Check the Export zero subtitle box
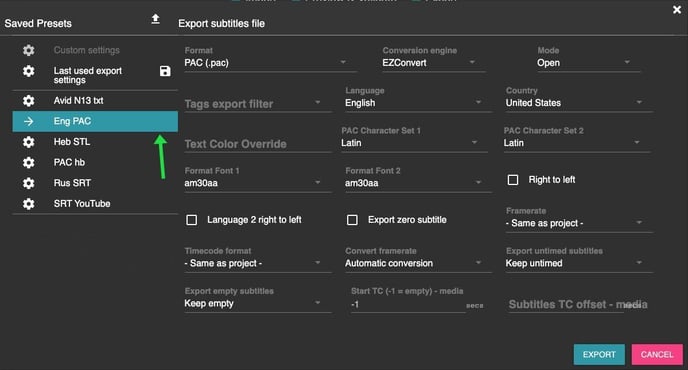The width and height of the screenshot is (688, 370). point(352,220)
